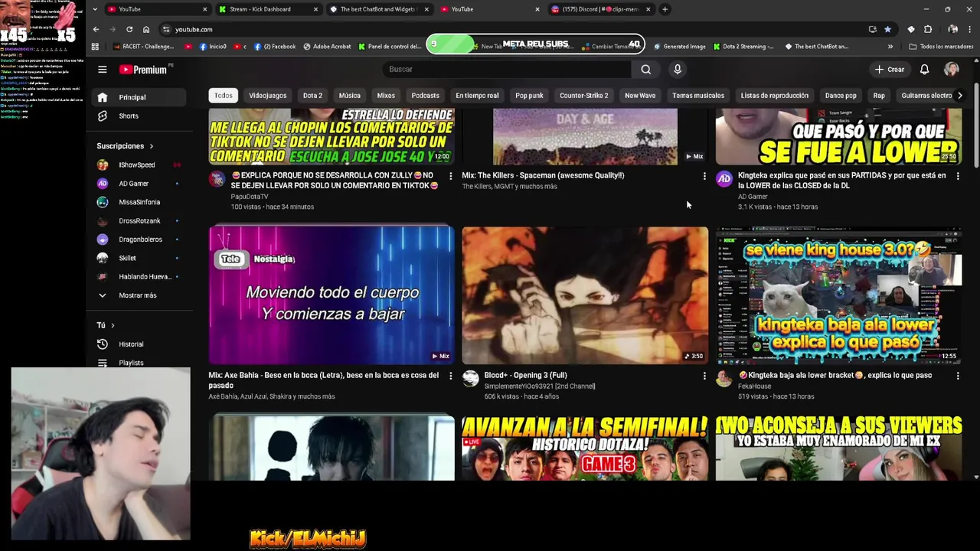Screen dimensions: 980x551
Task: Open Historial in the sidebar
Action: pos(139,344)
